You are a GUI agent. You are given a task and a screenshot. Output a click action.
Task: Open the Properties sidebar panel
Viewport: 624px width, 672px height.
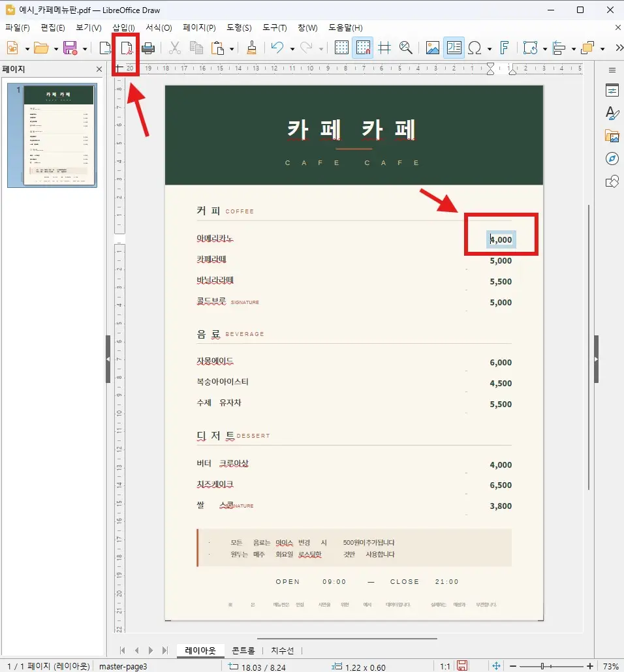coord(612,91)
